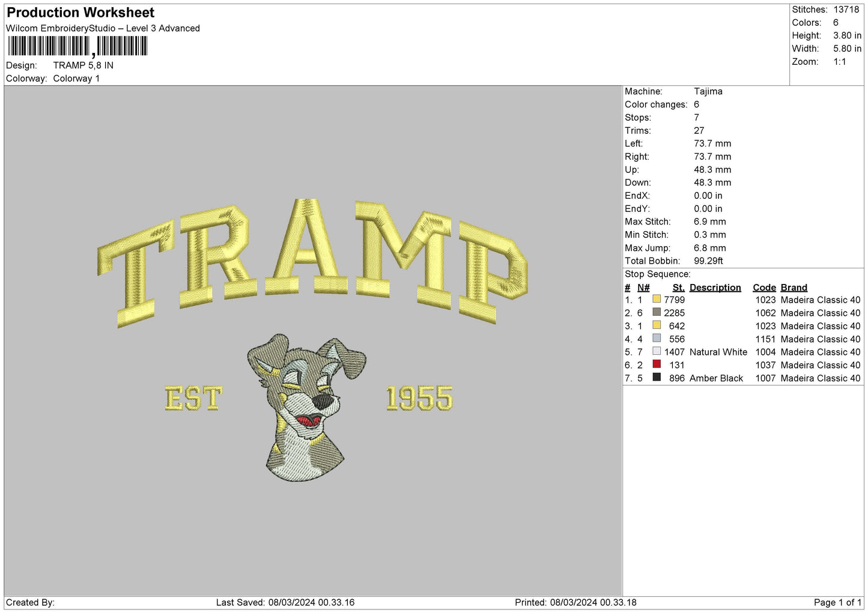Click the barcode under the worksheet title
Image resolution: width=868 pixels, height=613 pixels.
click(77, 46)
